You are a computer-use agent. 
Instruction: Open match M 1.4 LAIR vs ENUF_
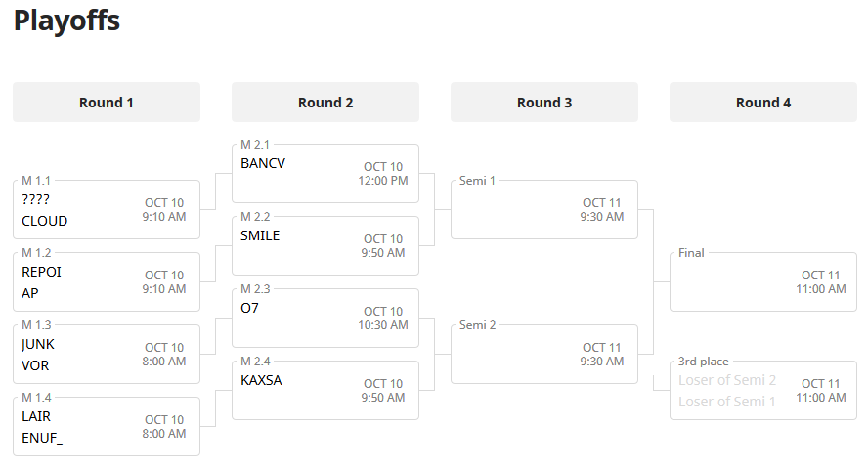[107, 427]
